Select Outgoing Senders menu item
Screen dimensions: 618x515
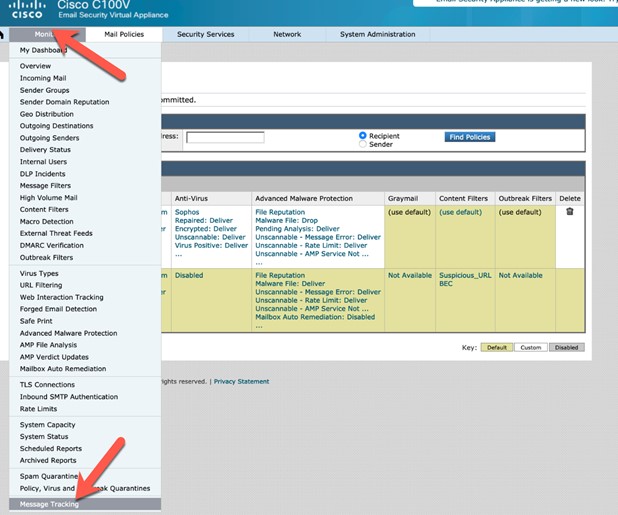[x=49, y=138]
